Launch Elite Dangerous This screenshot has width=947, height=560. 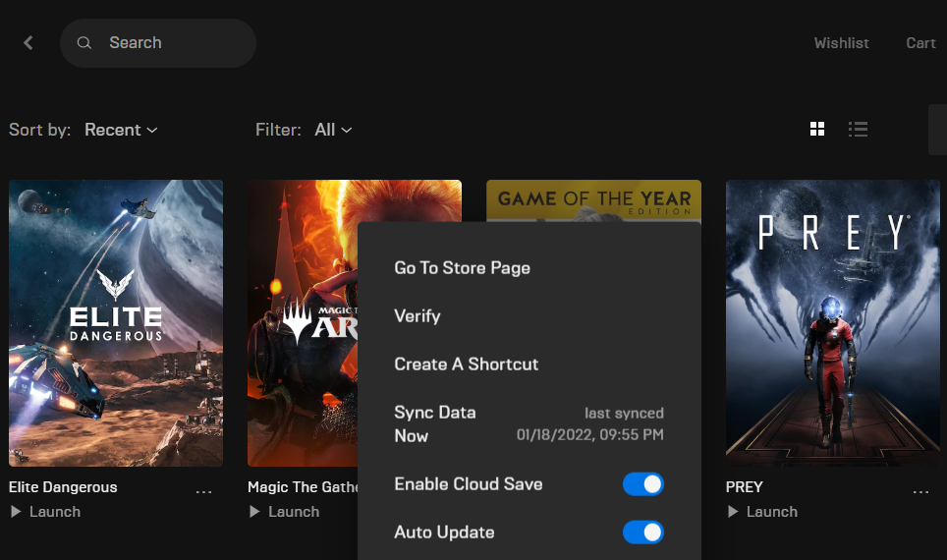click(x=46, y=512)
